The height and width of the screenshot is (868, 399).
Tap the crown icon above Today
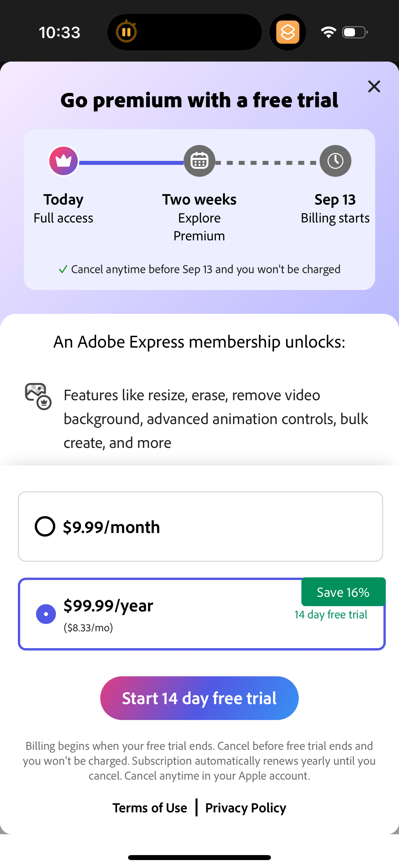click(x=63, y=161)
